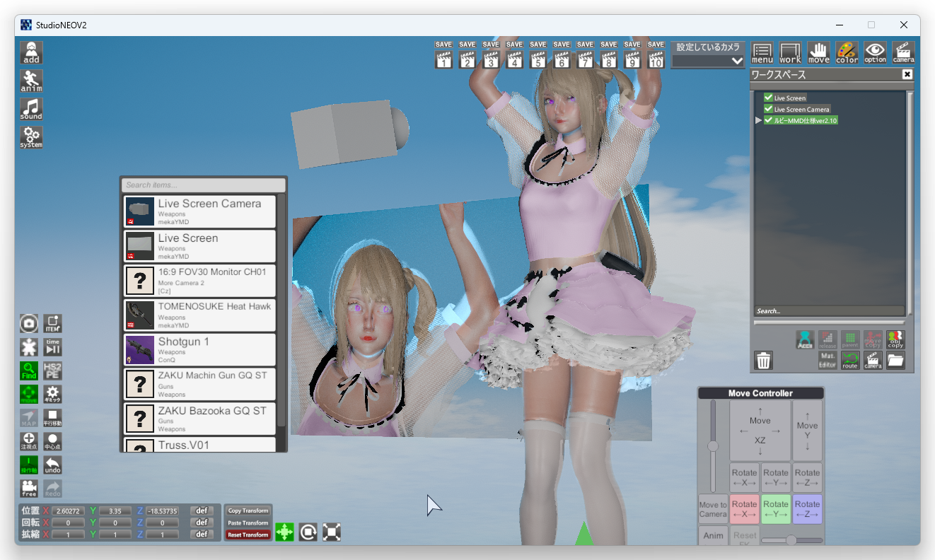Open the work workspace icon
The image size is (935, 560).
(791, 53)
